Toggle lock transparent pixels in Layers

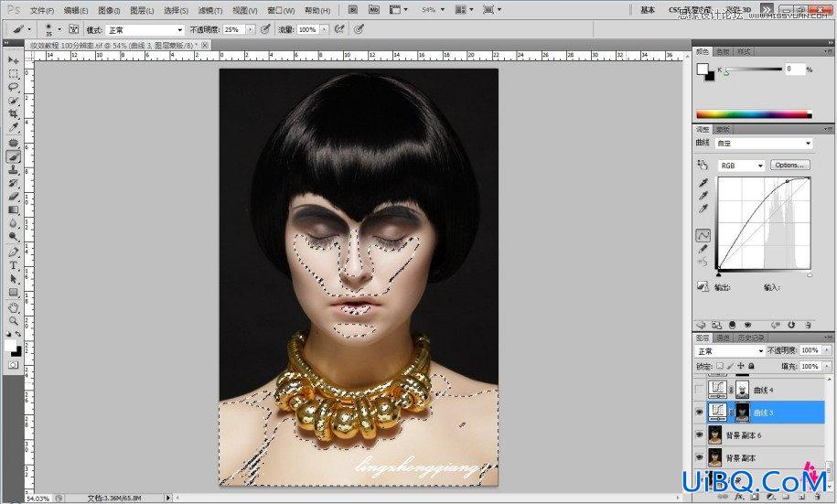(x=720, y=366)
